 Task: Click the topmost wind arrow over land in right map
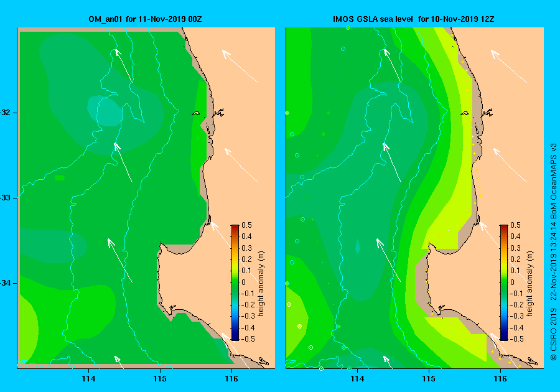(508, 66)
